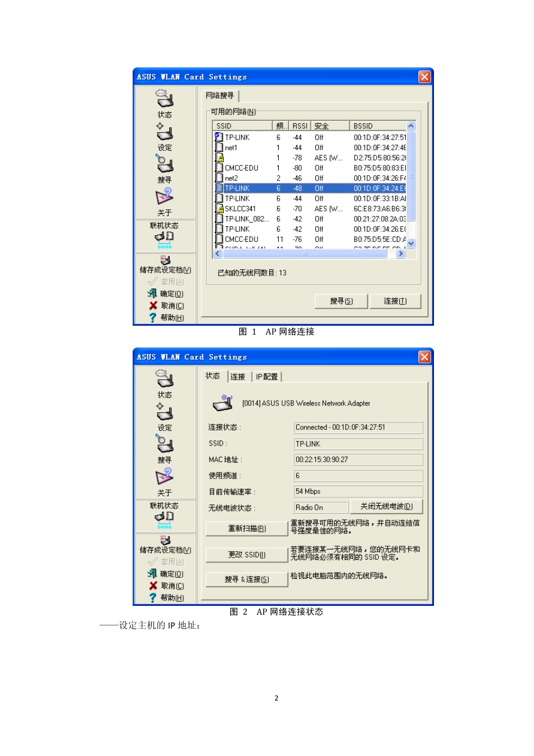This screenshot has height=756, width=534.
Task: Switch to the 连接 tab
Action: point(238,377)
